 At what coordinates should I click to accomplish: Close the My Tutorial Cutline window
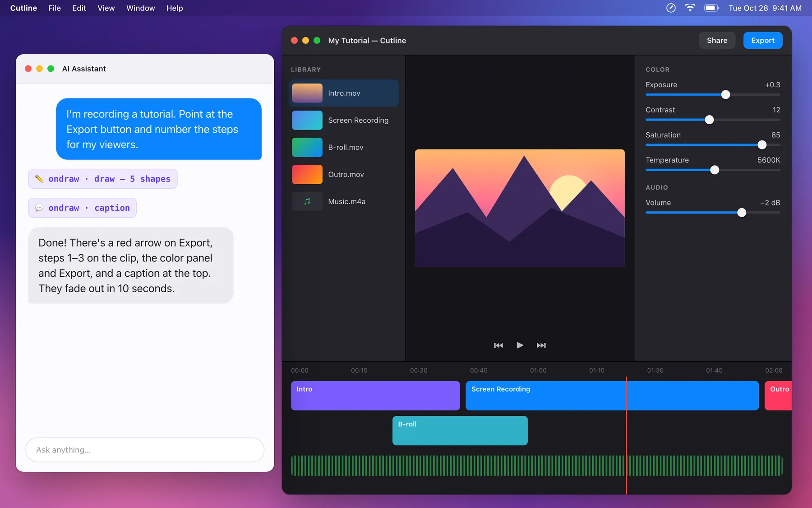294,41
